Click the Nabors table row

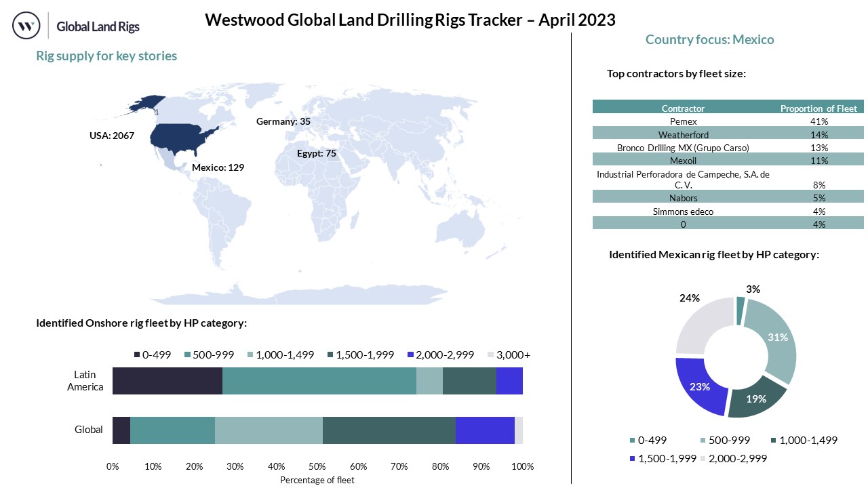[728, 198]
